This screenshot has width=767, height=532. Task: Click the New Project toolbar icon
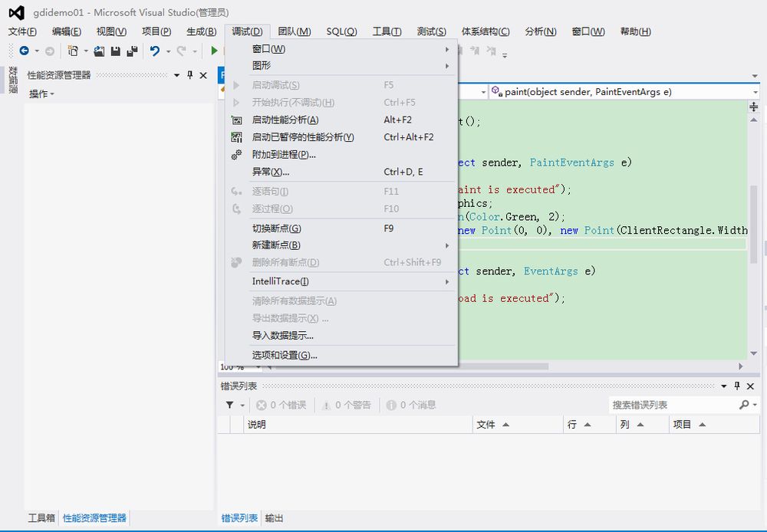point(73,51)
